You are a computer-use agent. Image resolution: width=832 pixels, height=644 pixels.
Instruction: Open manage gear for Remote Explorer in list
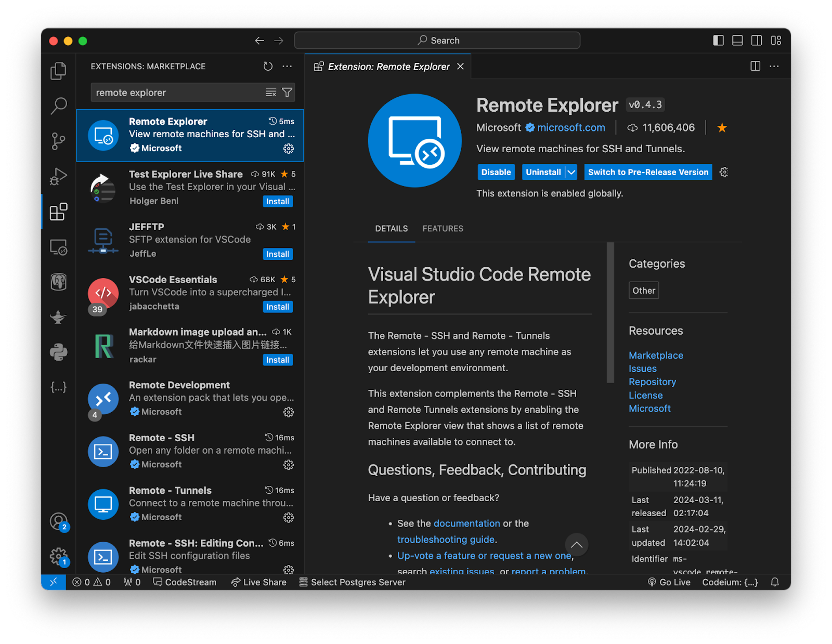click(289, 149)
